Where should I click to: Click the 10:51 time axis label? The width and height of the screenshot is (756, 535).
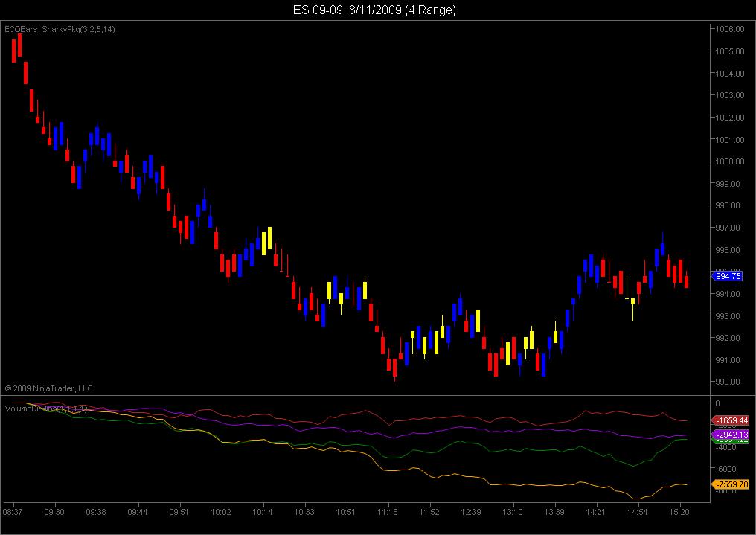click(x=346, y=512)
